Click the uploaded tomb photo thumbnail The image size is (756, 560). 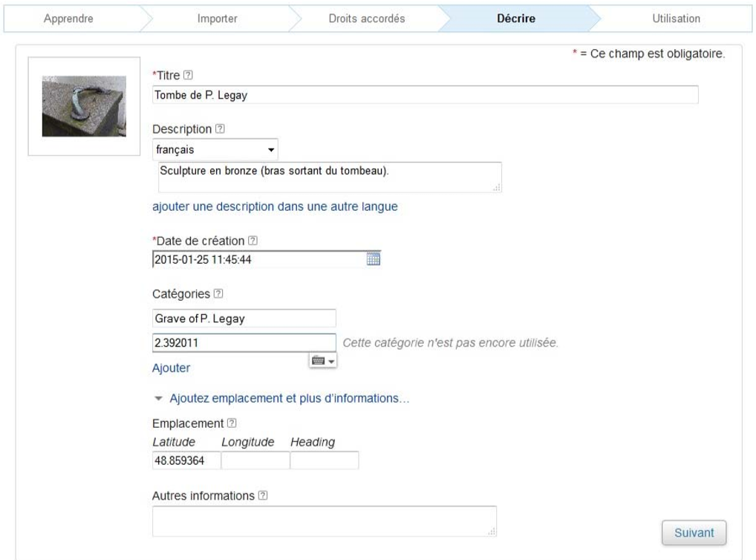point(84,106)
